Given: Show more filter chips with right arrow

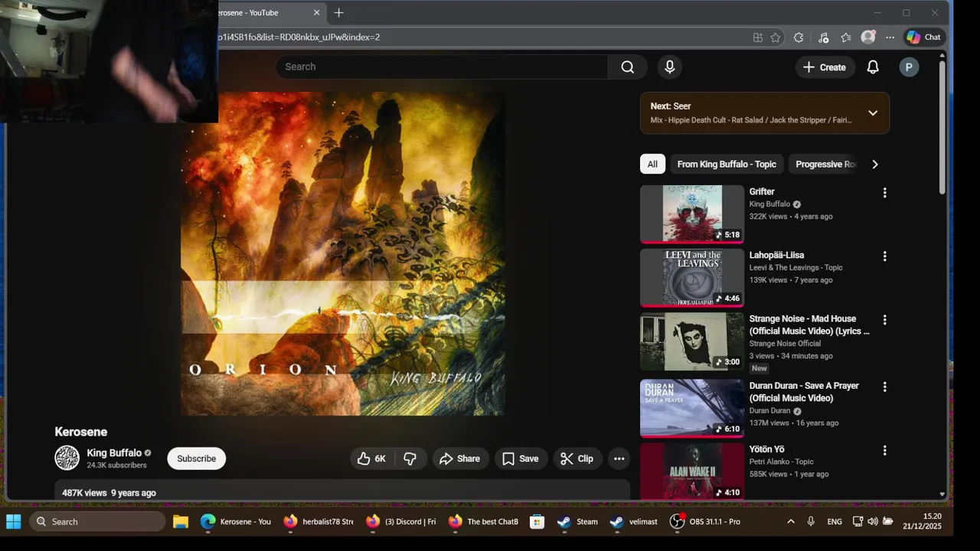Looking at the screenshot, I should [x=875, y=164].
